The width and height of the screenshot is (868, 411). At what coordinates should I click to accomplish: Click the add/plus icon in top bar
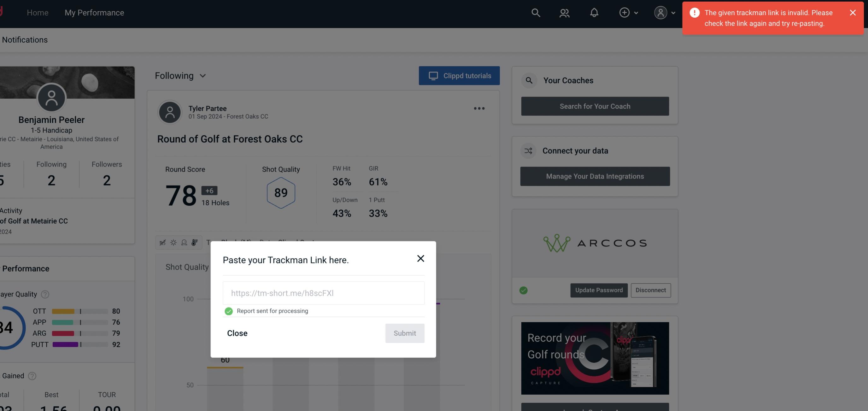625,12
